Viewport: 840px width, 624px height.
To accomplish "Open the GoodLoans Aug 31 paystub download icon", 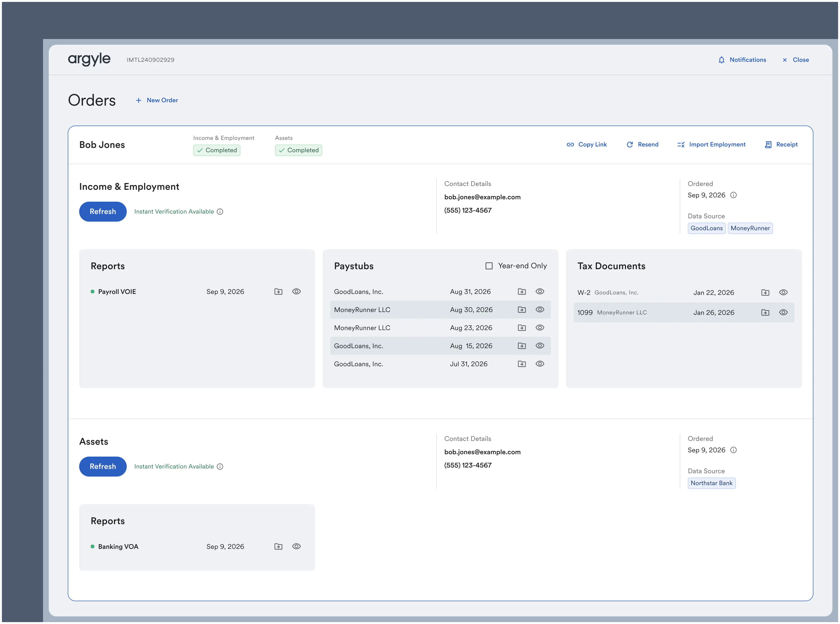I will click(522, 291).
